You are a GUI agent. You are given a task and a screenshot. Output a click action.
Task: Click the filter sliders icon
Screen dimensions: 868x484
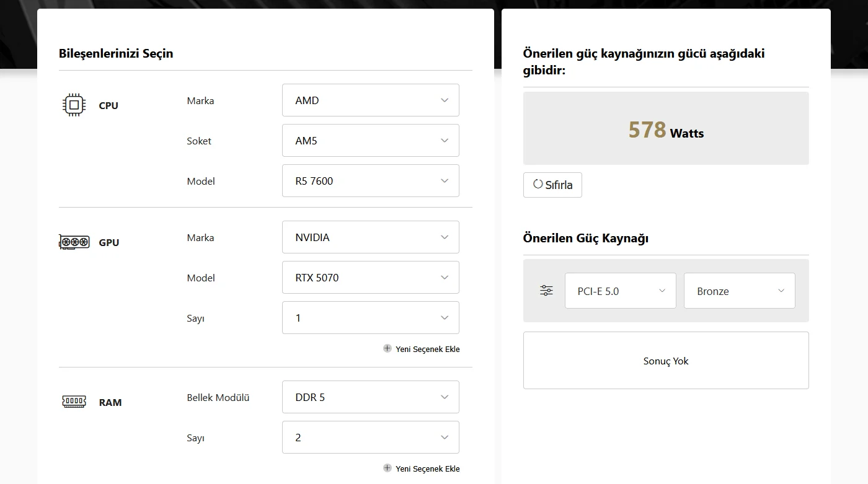tap(546, 291)
